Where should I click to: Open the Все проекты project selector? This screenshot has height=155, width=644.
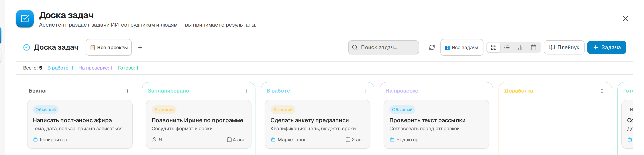108,47
